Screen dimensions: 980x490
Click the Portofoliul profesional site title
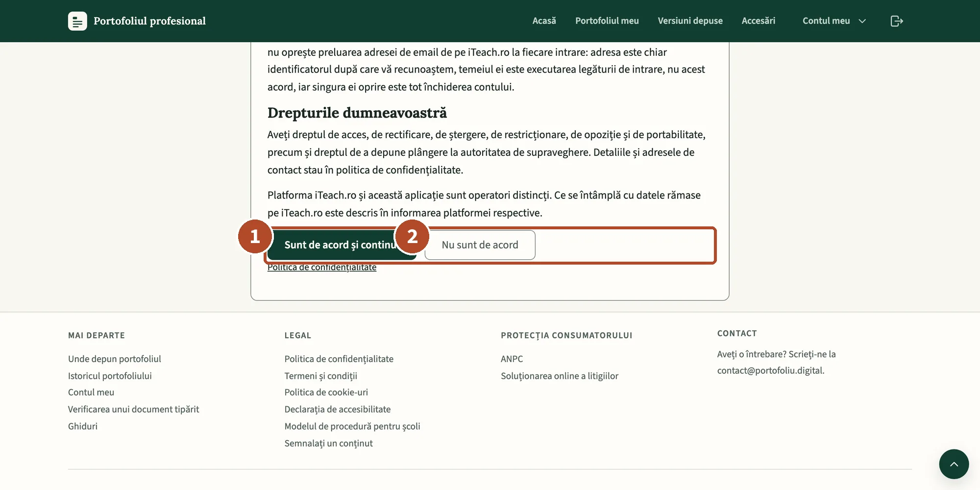point(149,21)
